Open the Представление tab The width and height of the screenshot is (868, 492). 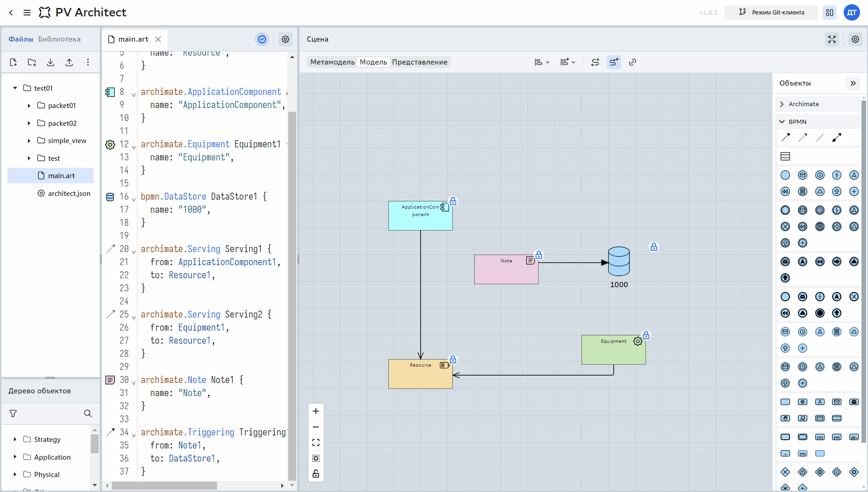point(420,62)
